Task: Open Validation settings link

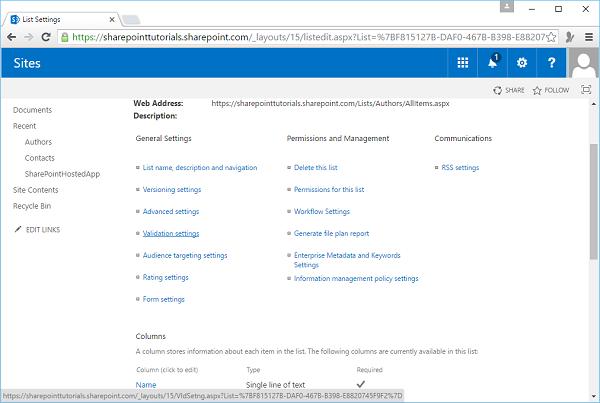Action: pyautogui.click(x=171, y=234)
